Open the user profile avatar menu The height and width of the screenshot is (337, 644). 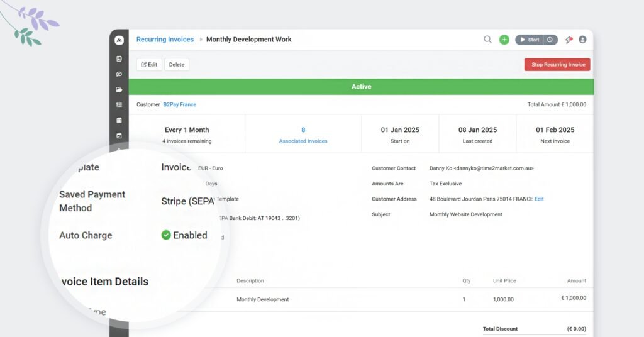click(x=582, y=40)
